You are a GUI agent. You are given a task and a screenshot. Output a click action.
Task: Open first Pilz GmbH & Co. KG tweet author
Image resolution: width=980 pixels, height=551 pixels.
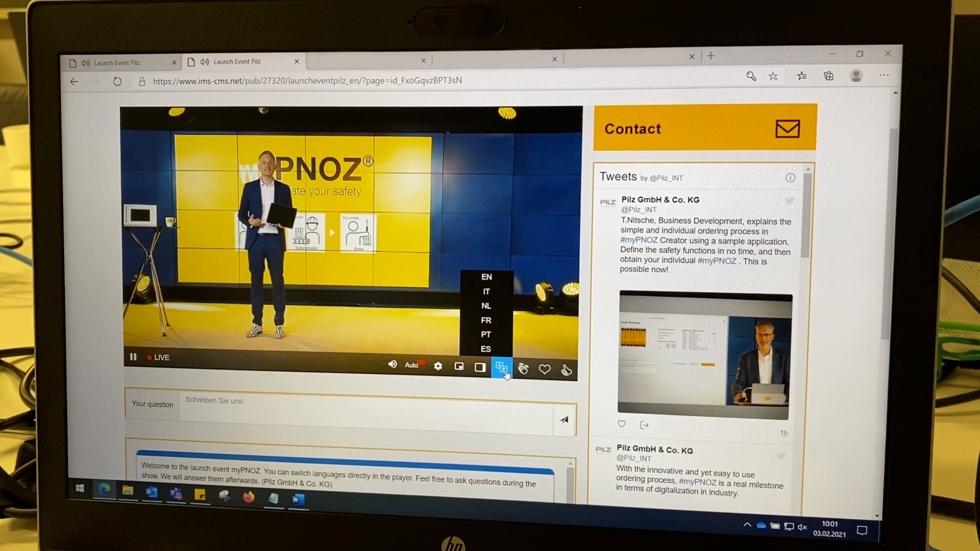[x=660, y=199]
